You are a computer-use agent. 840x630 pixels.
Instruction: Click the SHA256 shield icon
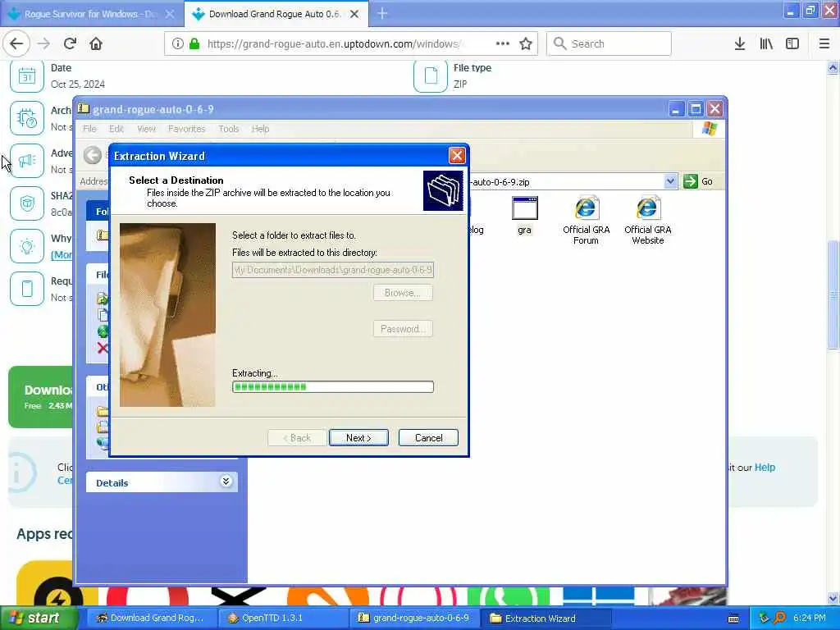click(x=27, y=203)
